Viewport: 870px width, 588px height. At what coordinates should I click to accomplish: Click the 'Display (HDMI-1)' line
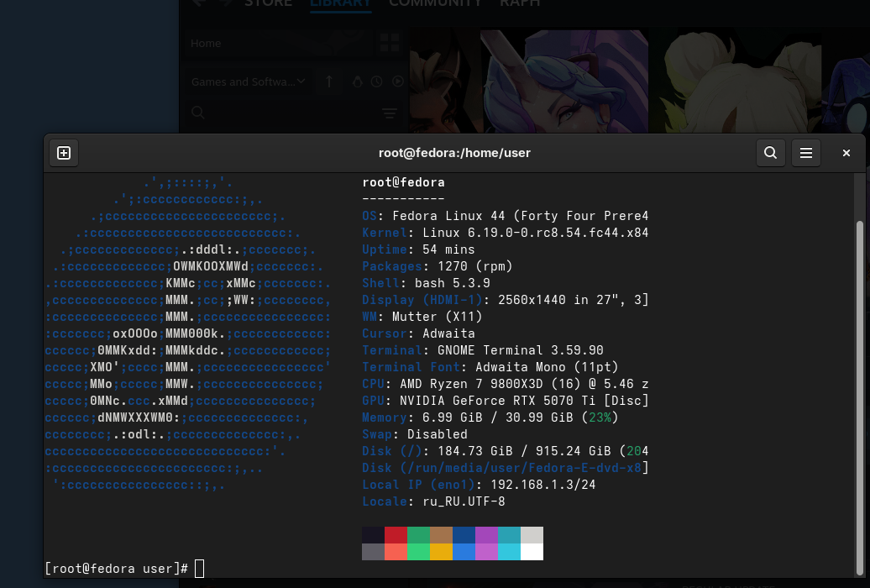505,300
